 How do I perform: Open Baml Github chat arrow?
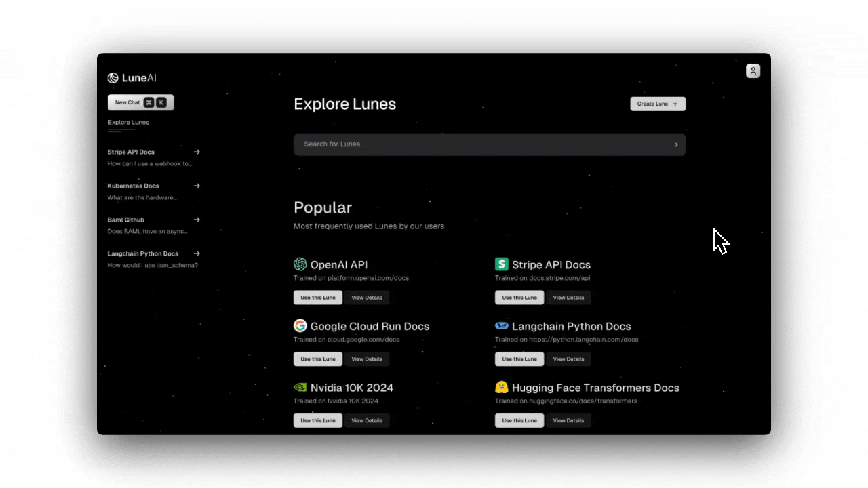tap(197, 220)
